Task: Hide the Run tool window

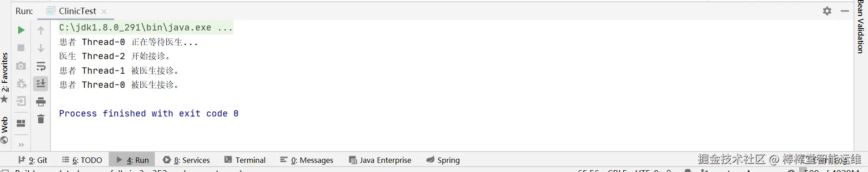Action: point(845,11)
